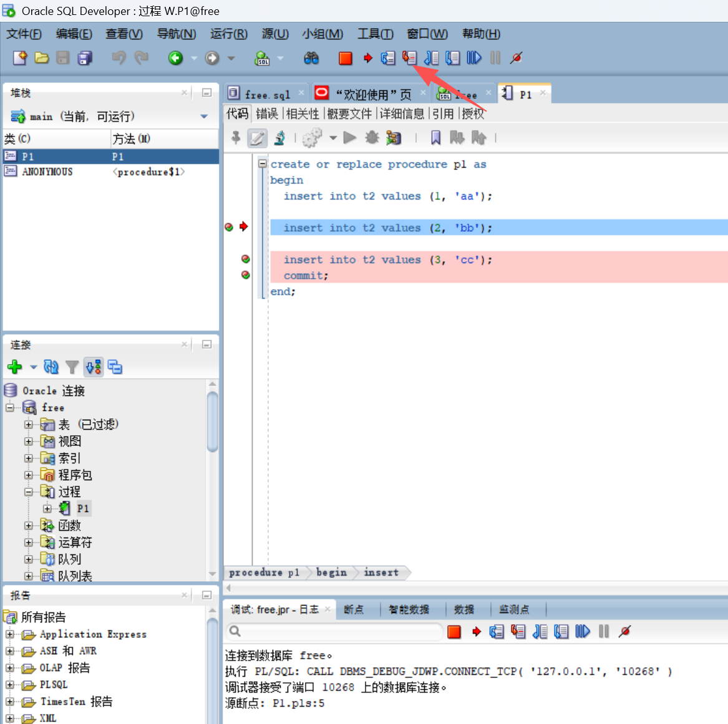Open compile options dropdown arrow
Image resolution: width=728 pixels, height=724 pixels.
pos(333,138)
